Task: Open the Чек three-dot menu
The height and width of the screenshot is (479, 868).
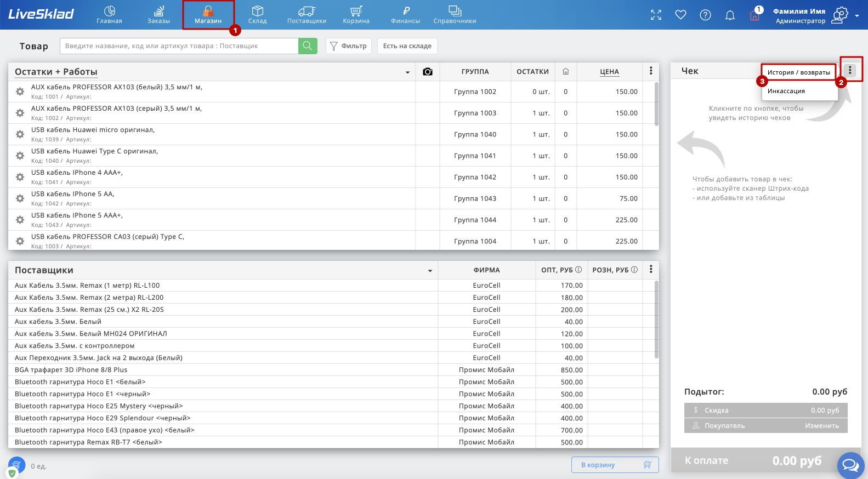Action: (850, 70)
